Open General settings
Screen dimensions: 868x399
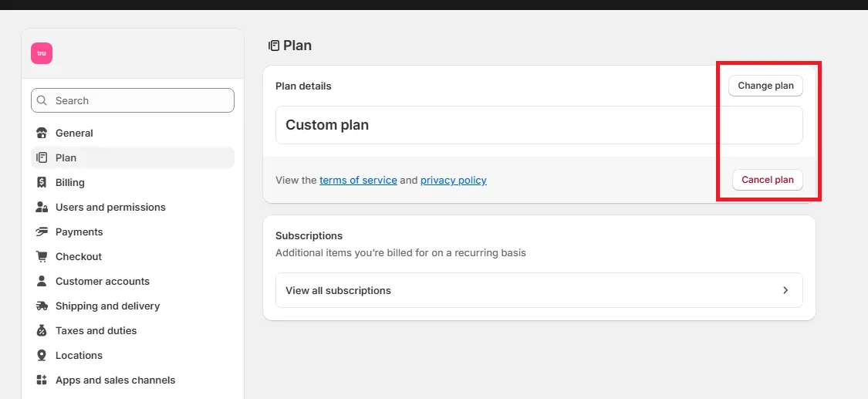[x=133, y=133]
